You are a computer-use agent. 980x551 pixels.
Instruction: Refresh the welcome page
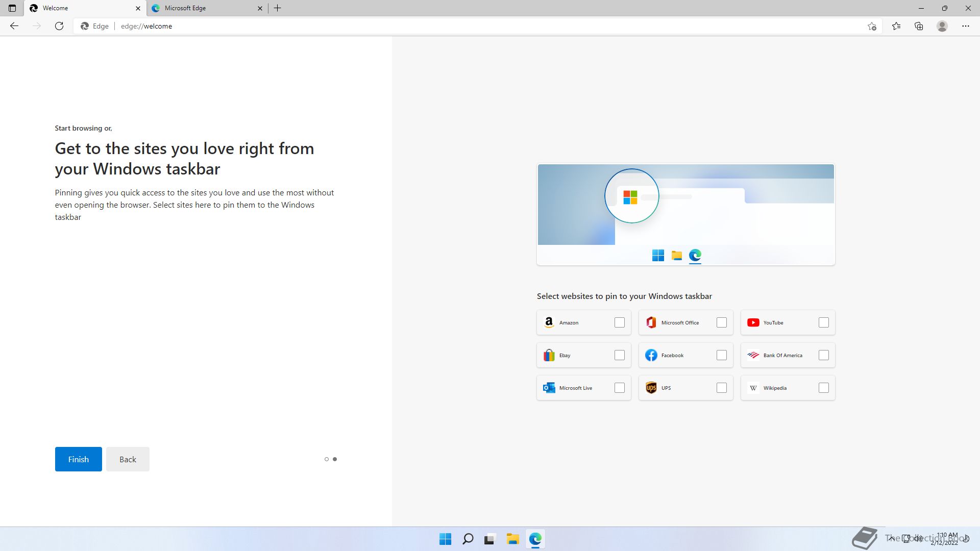tap(59, 26)
